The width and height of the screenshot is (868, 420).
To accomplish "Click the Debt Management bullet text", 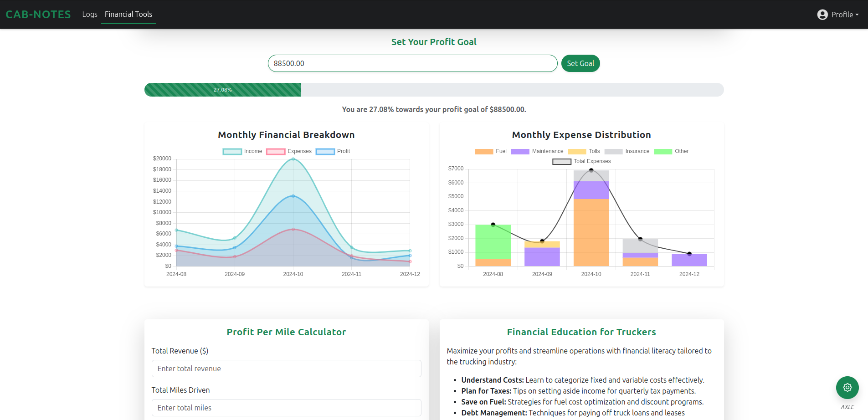I will (573, 413).
